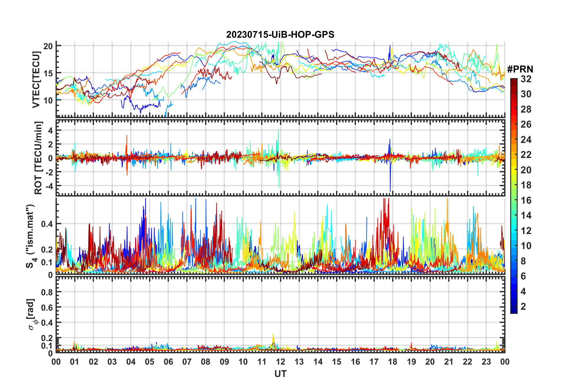
Task: Click the 06 hour tick on the UT axis
Action: 168,362
